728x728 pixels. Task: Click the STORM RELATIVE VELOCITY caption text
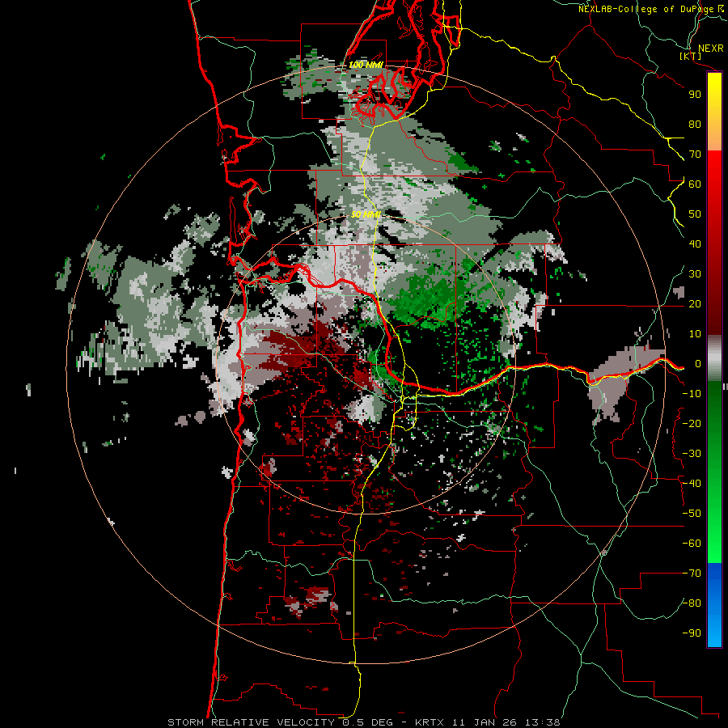click(x=251, y=722)
